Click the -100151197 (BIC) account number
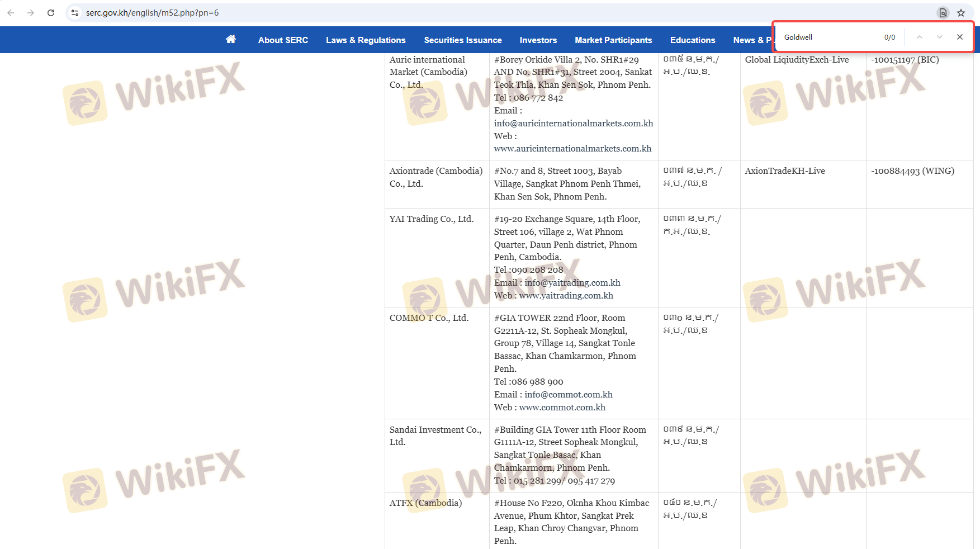The image size is (980, 549). tap(905, 60)
